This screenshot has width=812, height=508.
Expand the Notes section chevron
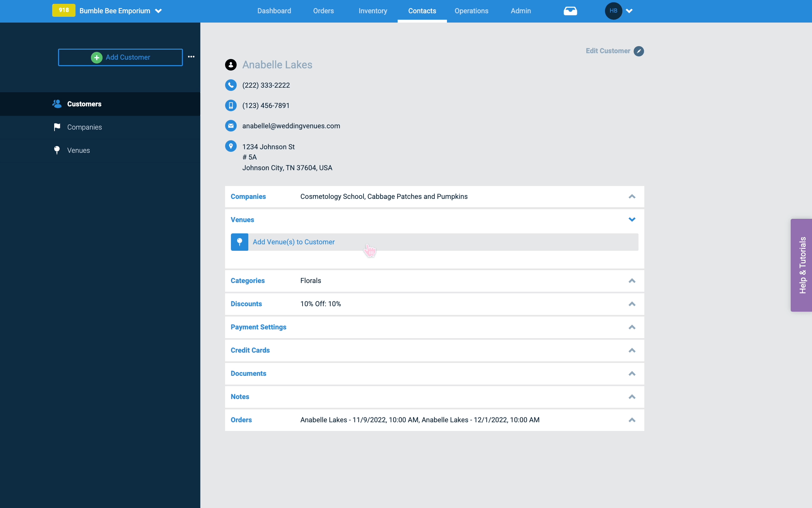click(632, 397)
